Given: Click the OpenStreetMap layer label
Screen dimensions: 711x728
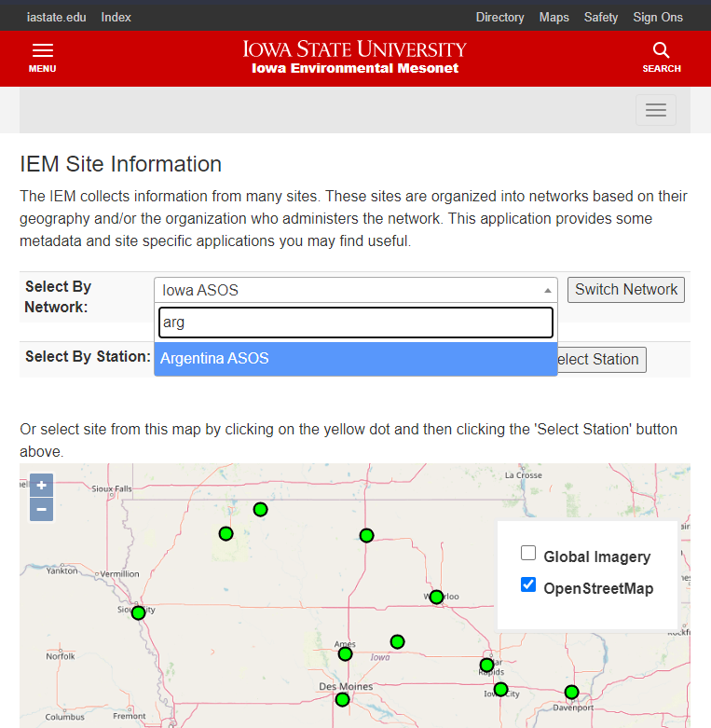Looking at the screenshot, I should (598, 588).
